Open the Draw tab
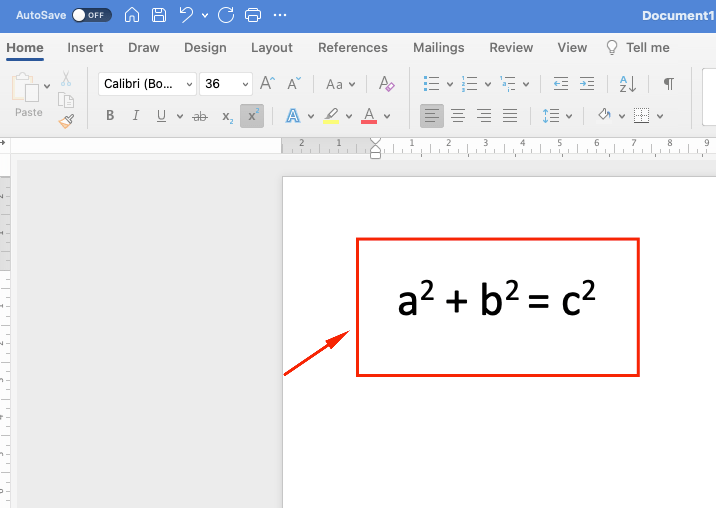Screen dimensions: 716x508 tap(144, 48)
